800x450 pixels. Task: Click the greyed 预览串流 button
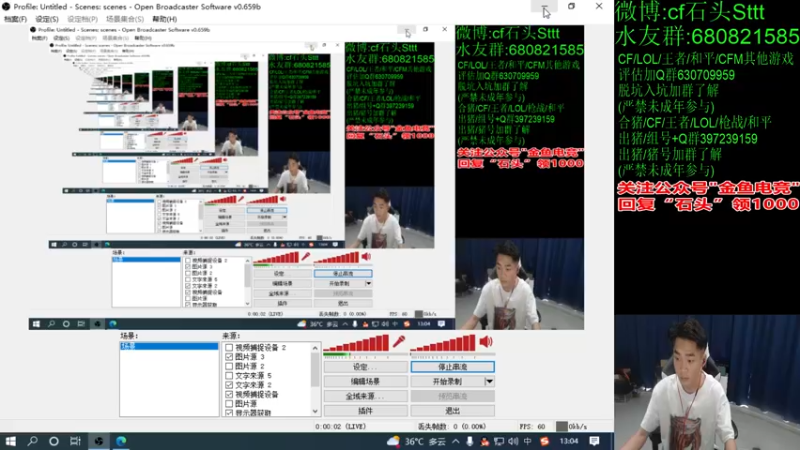point(453,396)
